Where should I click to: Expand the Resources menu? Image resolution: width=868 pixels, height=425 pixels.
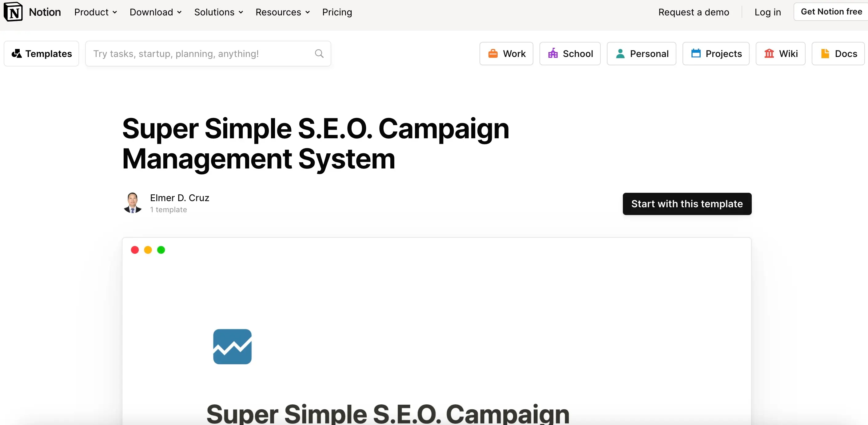[282, 12]
